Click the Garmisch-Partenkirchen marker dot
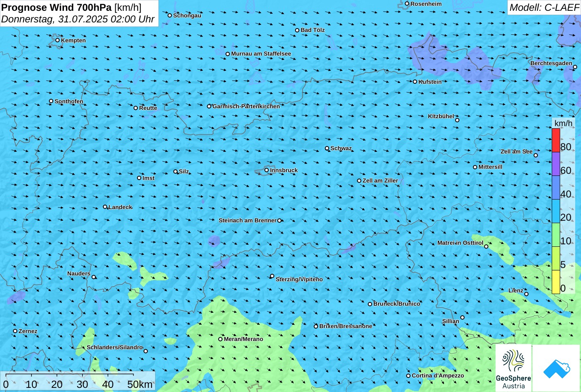Screen dimensions: 581x392 tap(209, 106)
